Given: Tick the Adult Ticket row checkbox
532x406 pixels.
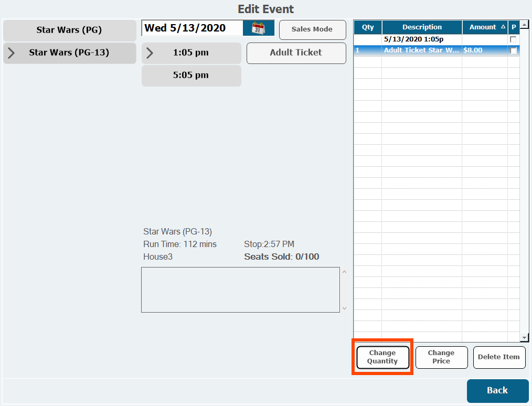Looking at the screenshot, I should [x=513, y=51].
